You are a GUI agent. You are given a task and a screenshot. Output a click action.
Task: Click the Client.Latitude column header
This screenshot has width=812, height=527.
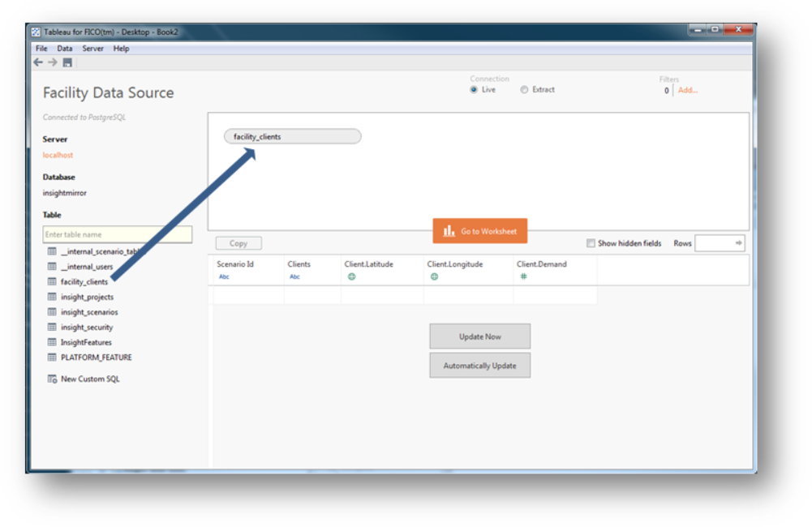click(369, 264)
